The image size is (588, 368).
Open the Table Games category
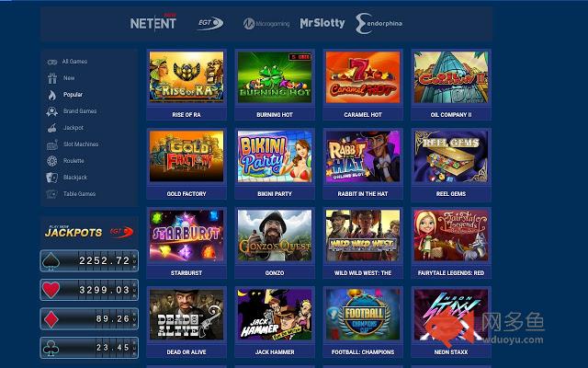(x=79, y=193)
